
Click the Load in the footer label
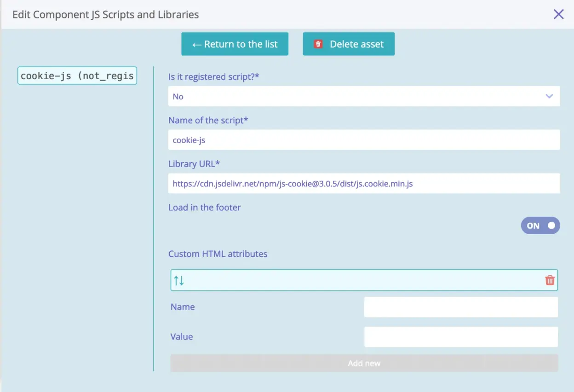point(205,208)
